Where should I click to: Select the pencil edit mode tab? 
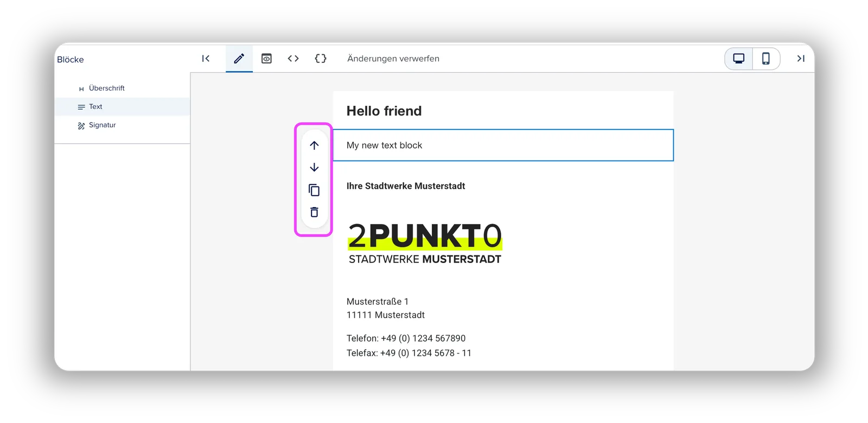(239, 59)
